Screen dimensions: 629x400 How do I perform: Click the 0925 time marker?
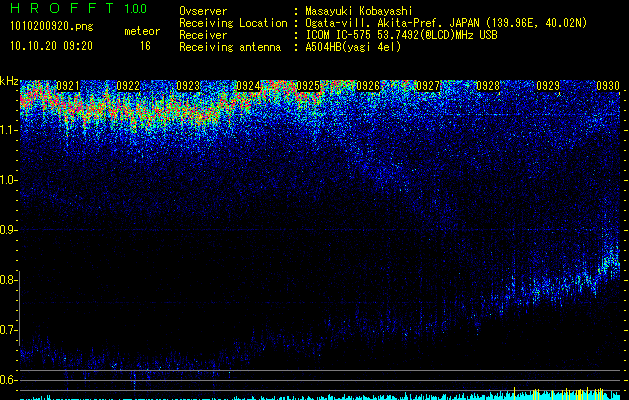tap(308, 86)
